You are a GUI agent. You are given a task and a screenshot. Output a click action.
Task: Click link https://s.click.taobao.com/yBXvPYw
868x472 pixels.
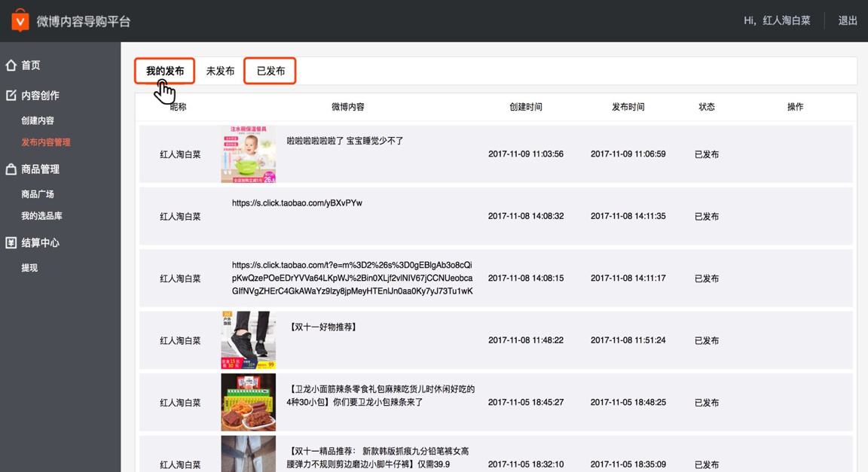[297, 203]
